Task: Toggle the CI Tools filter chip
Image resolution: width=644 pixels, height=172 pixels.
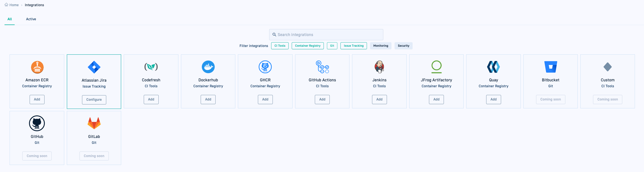Action: point(280,46)
